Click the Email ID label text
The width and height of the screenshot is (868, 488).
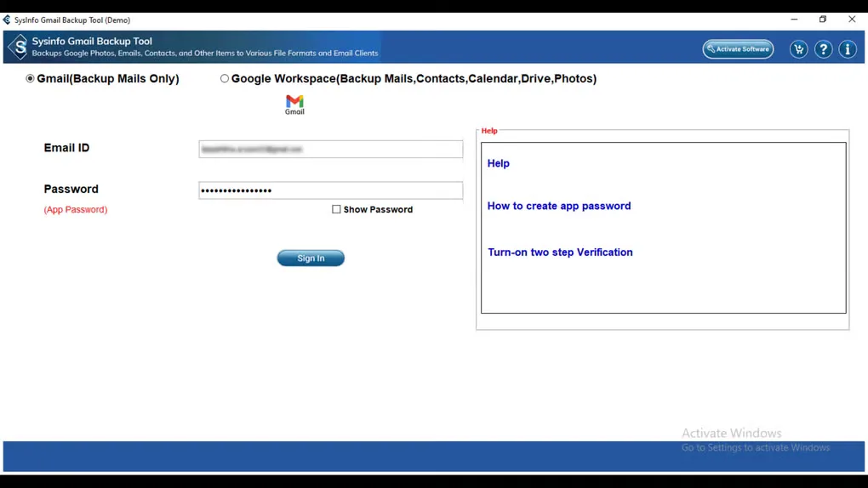click(x=66, y=148)
